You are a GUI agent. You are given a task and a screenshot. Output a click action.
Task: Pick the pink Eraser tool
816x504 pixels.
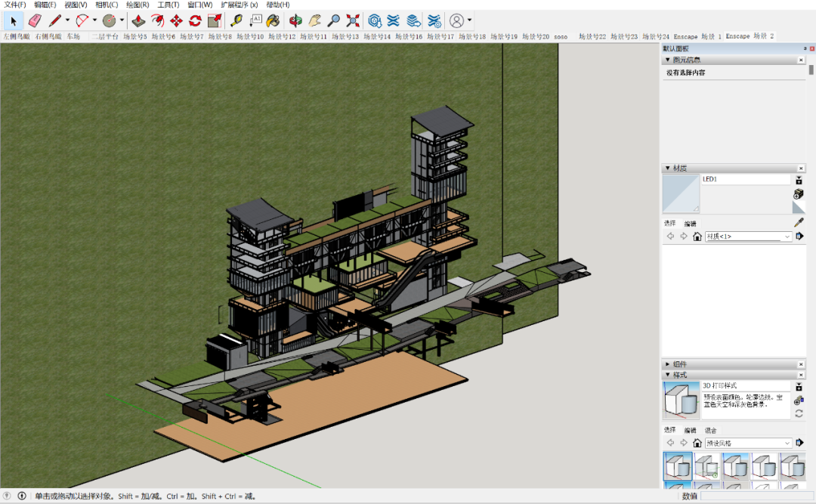[35, 21]
